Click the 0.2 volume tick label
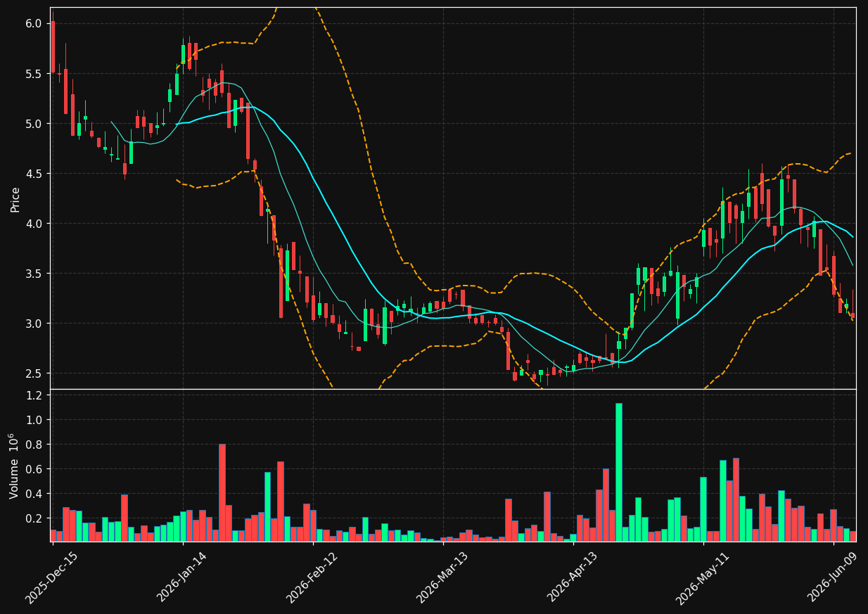Image resolution: width=868 pixels, height=614 pixels. [33, 518]
